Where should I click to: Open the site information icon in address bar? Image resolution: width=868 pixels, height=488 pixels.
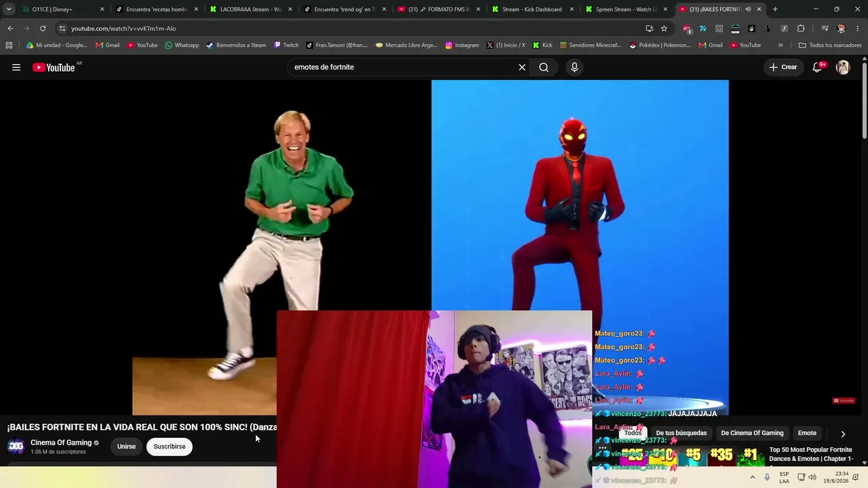(x=62, y=28)
